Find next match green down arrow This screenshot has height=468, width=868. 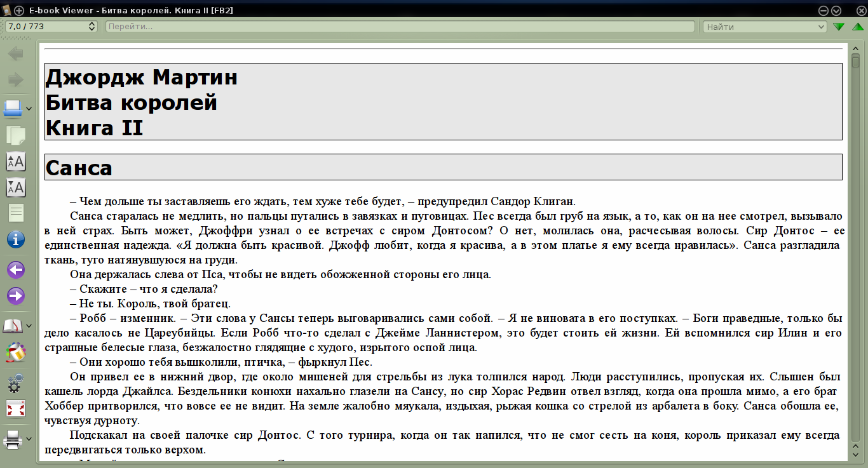point(839,27)
